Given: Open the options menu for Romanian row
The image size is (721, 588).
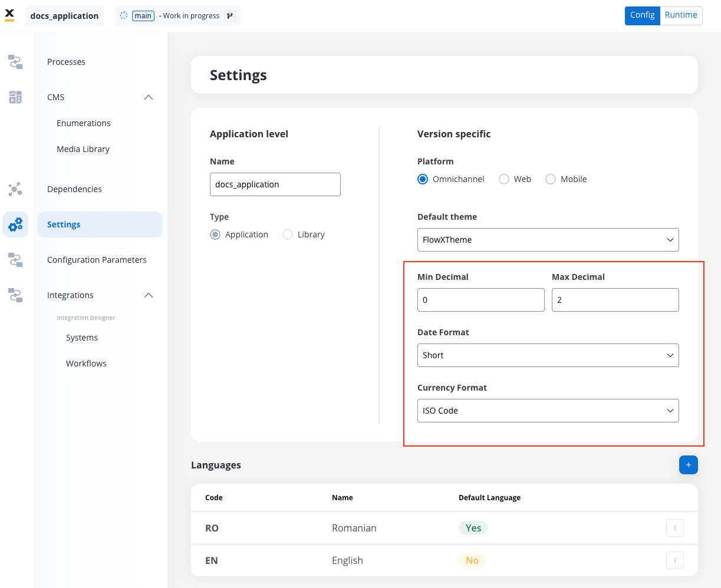Looking at the screenshot, I should 675,528.
